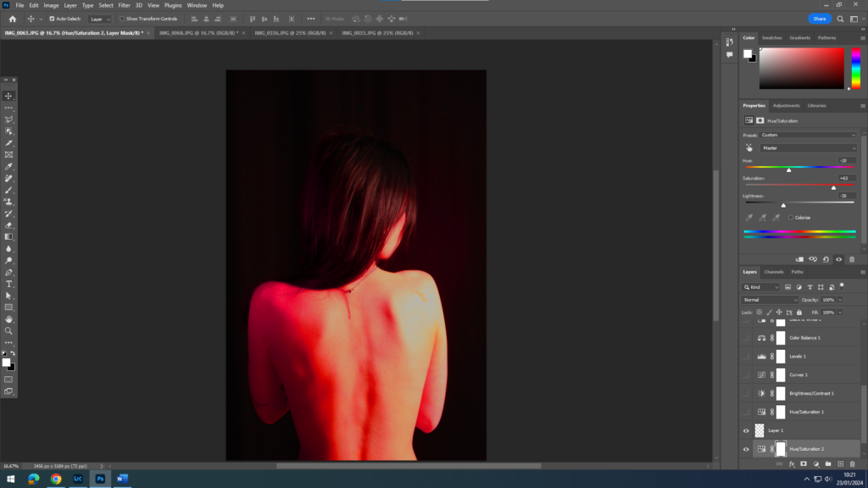Click the Create new layer icon
The image size is (868, 488).
(x=840, y=464)
